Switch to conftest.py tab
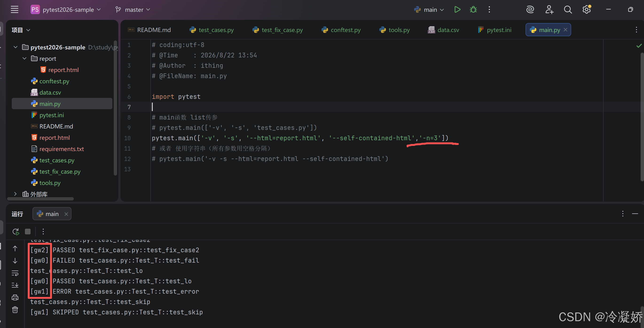This screenshot has height=328, width=644. pos(341,30)
